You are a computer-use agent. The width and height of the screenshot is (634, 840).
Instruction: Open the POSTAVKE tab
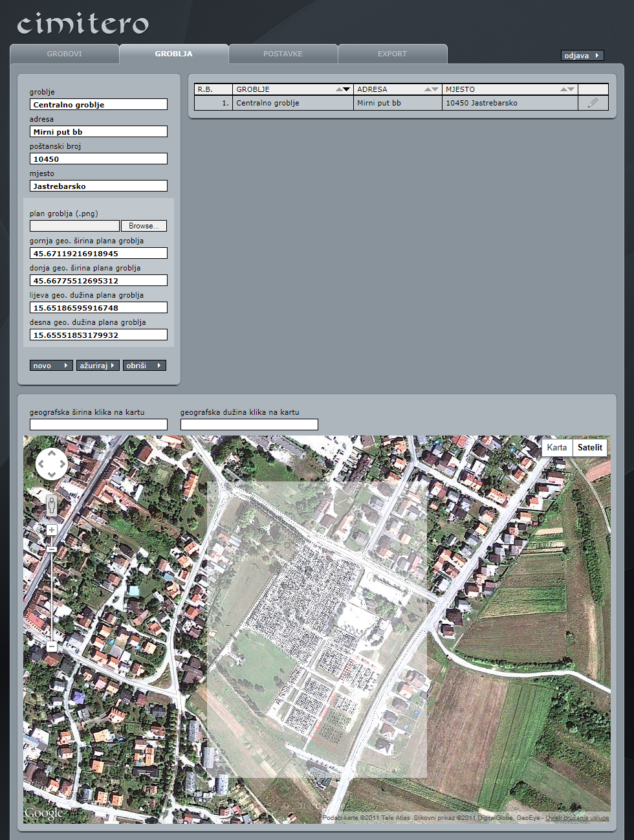(283, 54)
